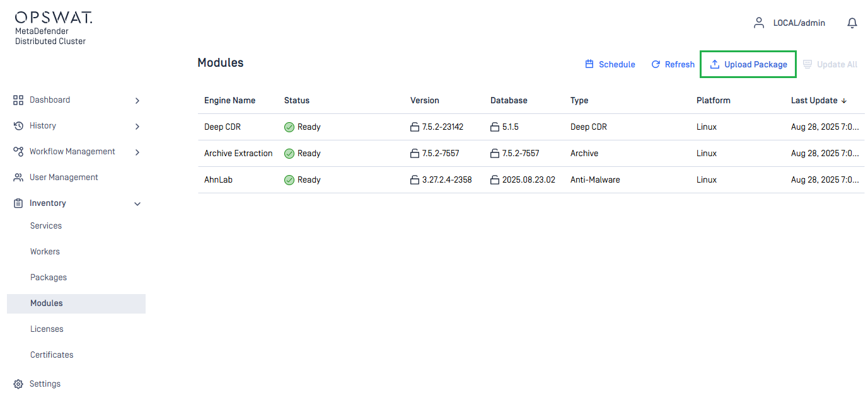868x403 pixels.
Task: Click lock icon beside Archive Extraction database
Action: [x=495, y=154]
